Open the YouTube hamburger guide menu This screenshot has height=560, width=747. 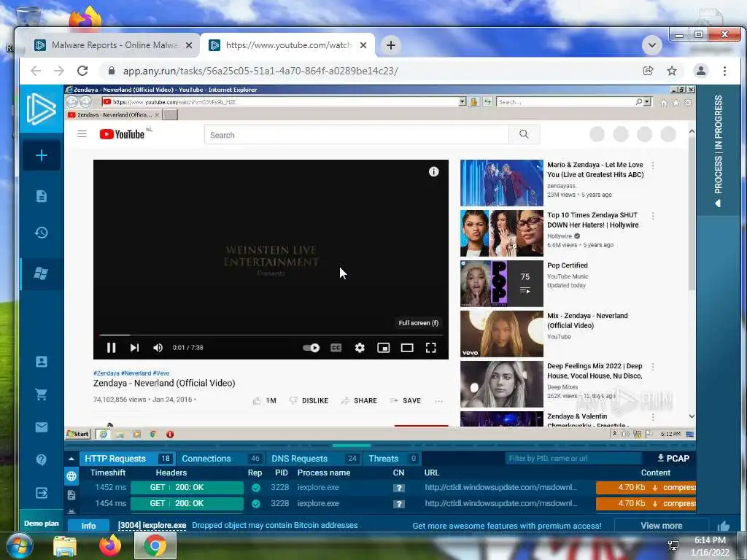(x=82, y=134)
